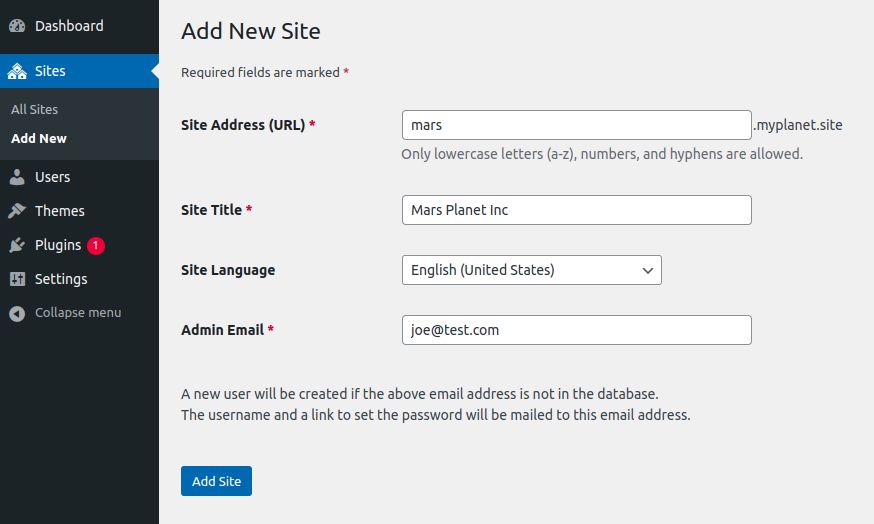Click the Settings sliders icon
The image size is (874, 524).
pyautogui.click(x=17, y=279)
